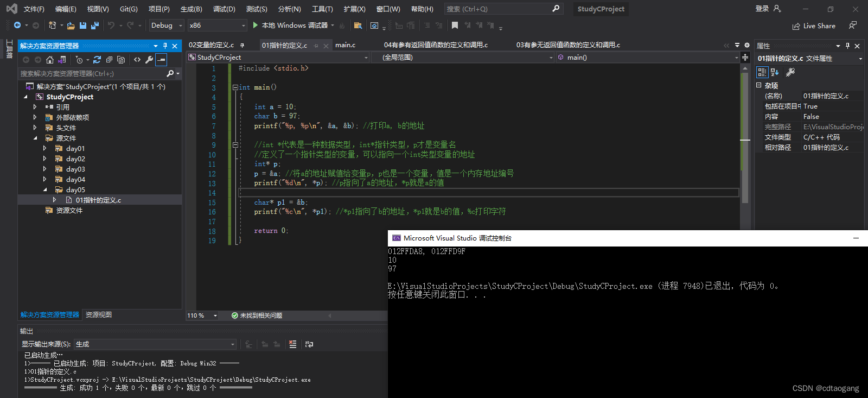Clear all output with the red X icon

(293, 344)
